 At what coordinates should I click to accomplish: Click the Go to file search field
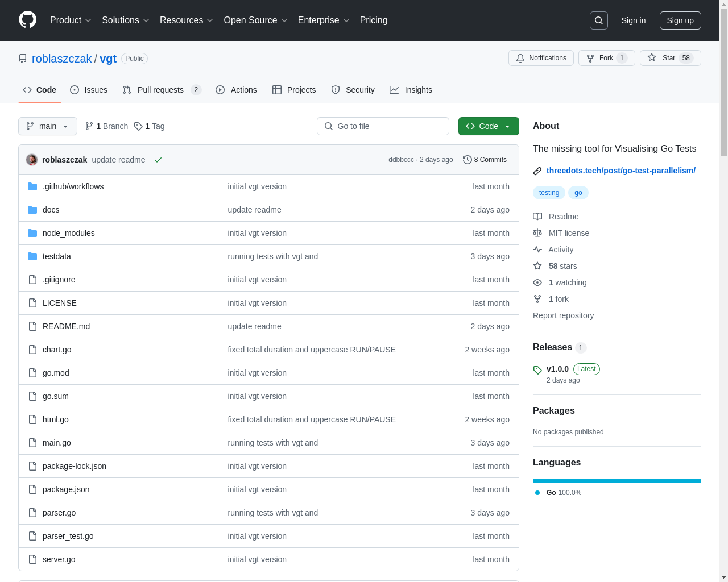click(383, 126)
